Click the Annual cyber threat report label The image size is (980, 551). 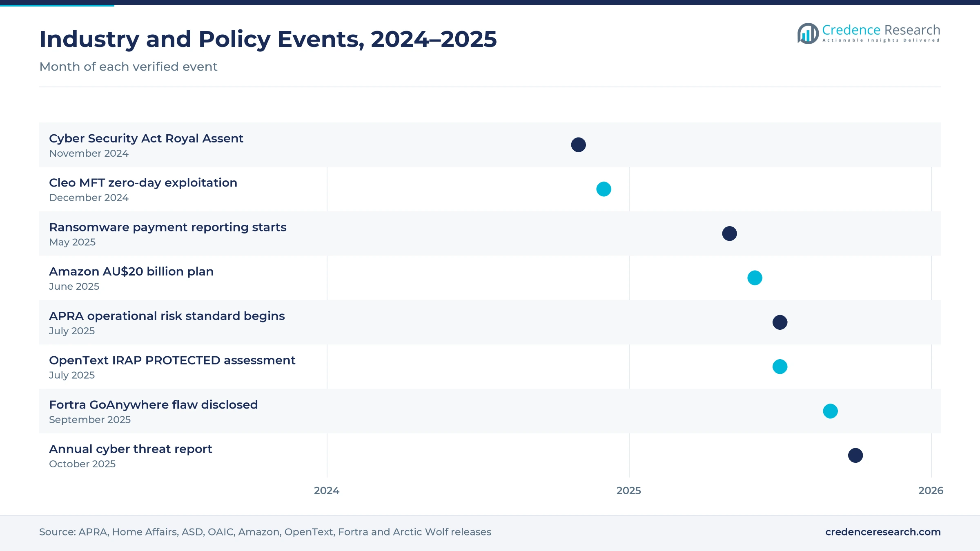[130, 449]
